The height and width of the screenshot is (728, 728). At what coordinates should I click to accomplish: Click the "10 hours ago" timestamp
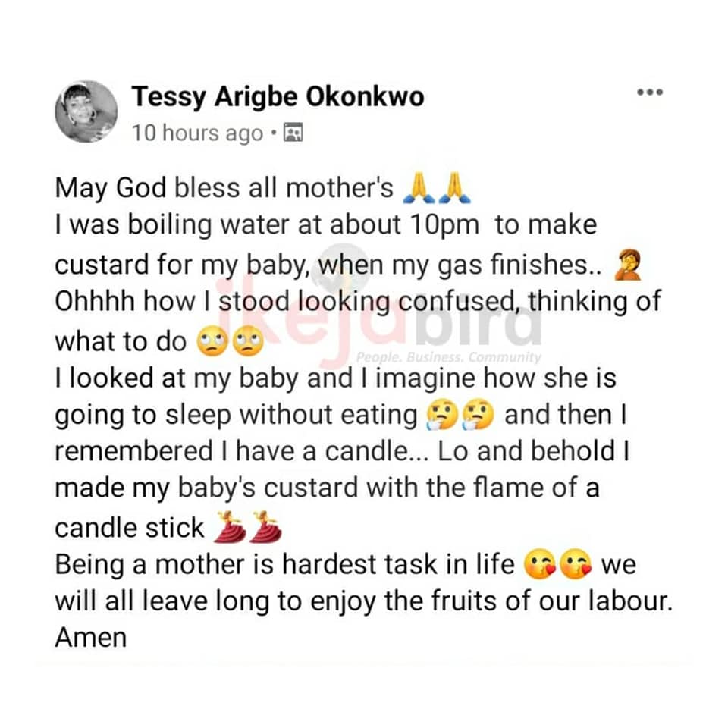(x=197, y=133)
